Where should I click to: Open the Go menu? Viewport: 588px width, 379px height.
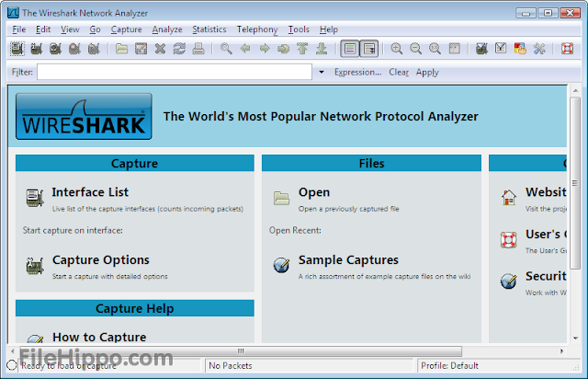[95, 29]
